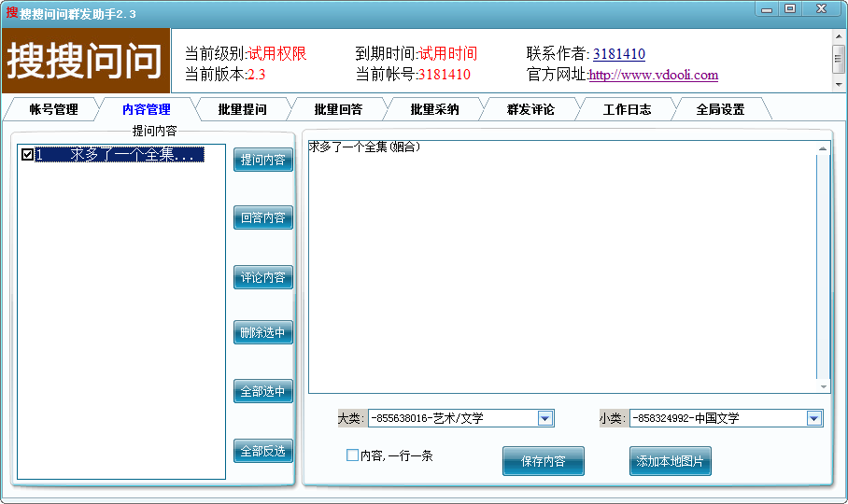Click the 回答内容 button
This screenshot has width=848, height=504.
coord(262,218)
